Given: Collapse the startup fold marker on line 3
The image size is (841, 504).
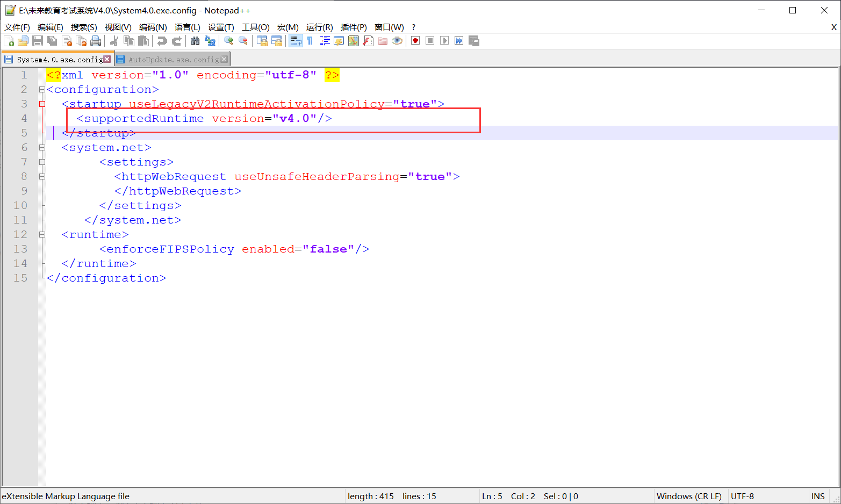Looking at the screenshot, I should 42,104.
